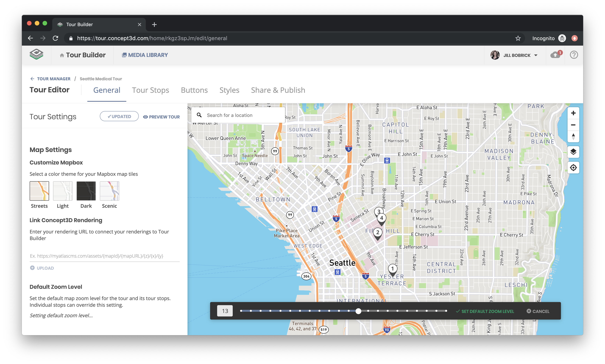Click the URL address bar

coord(294,38)
